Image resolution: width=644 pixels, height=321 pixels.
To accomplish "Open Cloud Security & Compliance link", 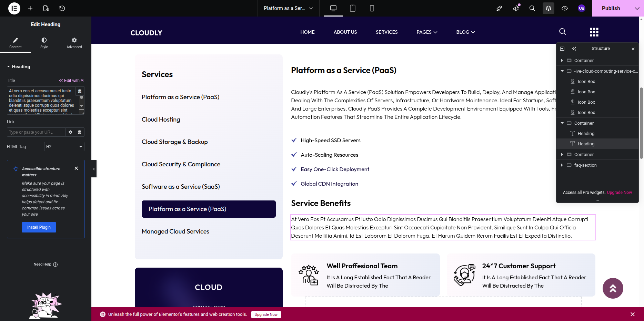I will (181, 164).
